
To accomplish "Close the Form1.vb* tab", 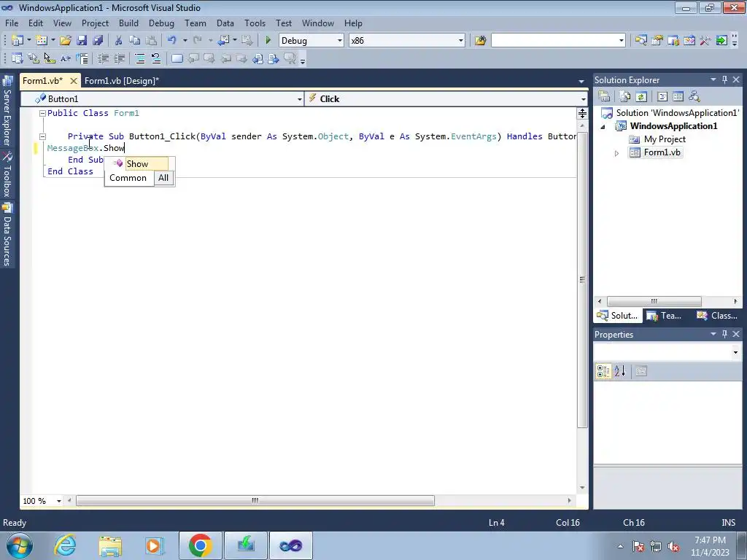I will (x=74, y=81).
